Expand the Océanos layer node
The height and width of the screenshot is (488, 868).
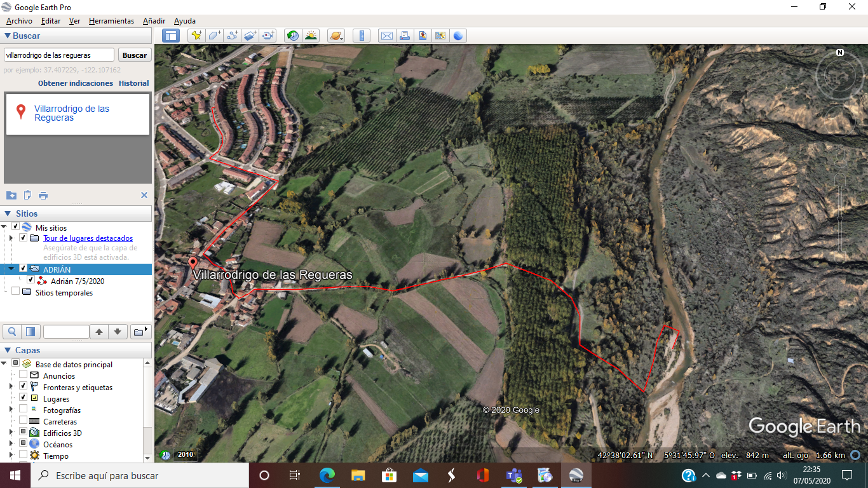(x=11, y=444)
